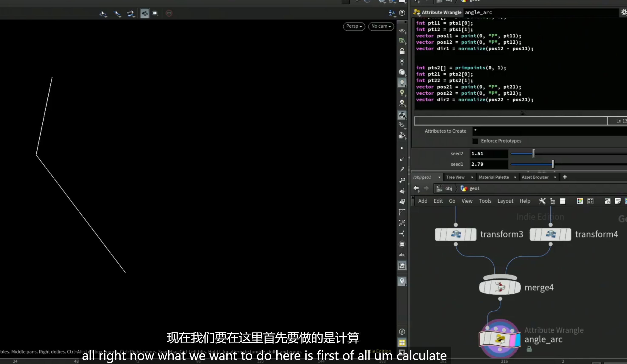The height and width of the screenshot is (364, 627).
Task: Click the viewport help question mark icon
Action: pyautogui.click(x=402, y=13)
